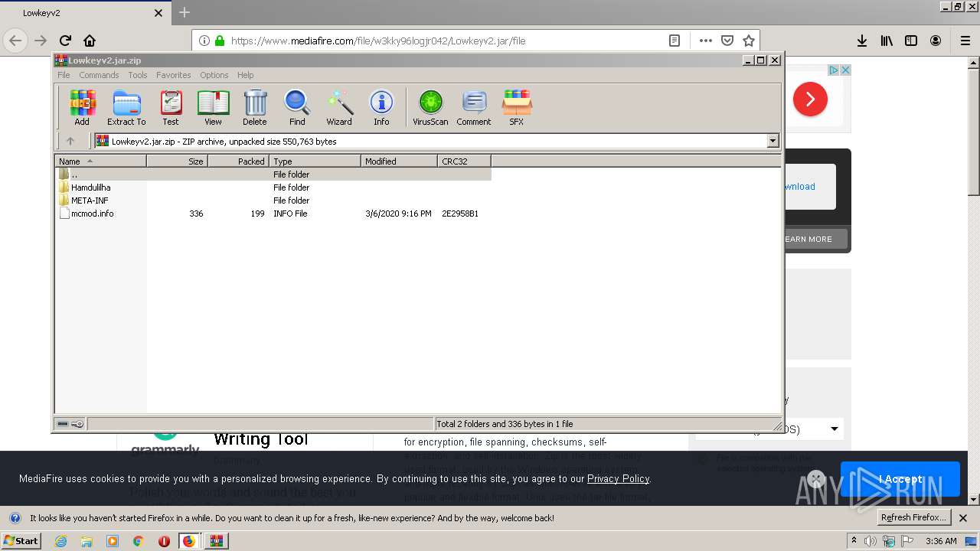Select the META-INF folder
This screenshot has height=551, width=980.
point(273,200)
